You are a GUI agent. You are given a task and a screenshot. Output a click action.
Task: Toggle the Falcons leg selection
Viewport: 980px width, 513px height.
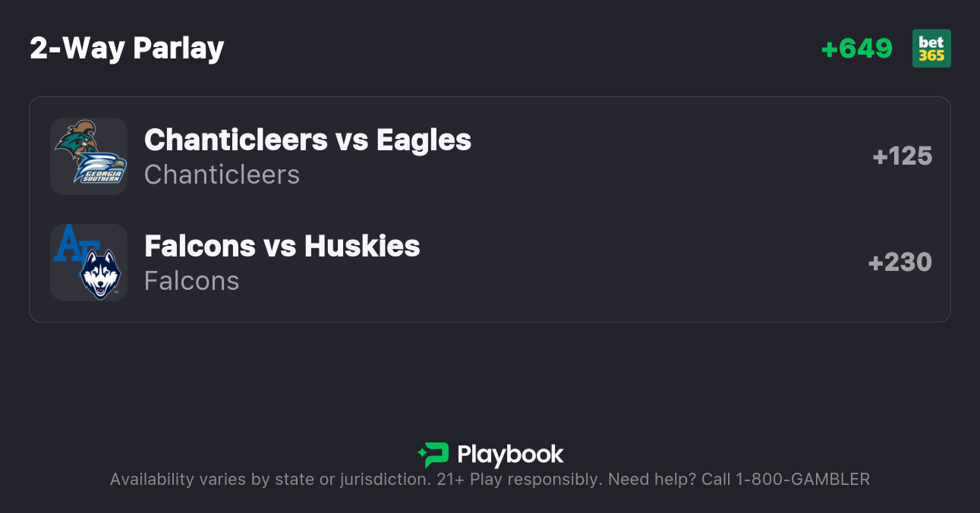point(490,263)
